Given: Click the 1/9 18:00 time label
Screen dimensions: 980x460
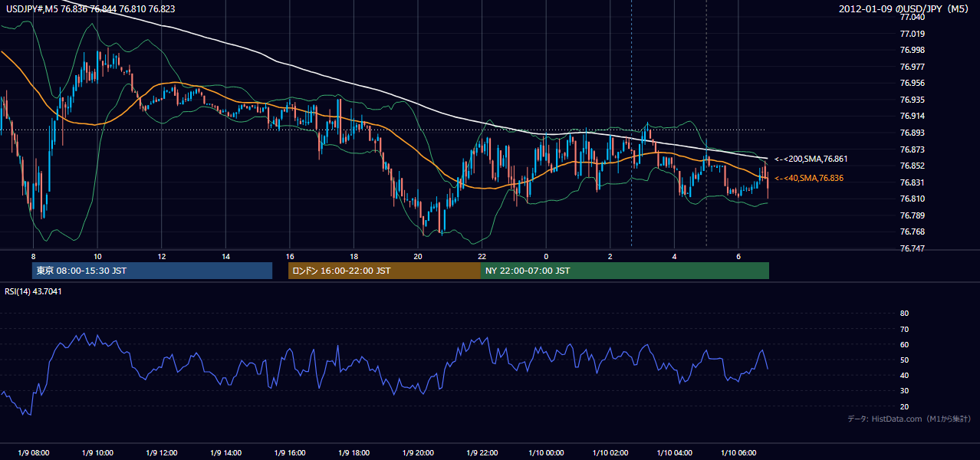Looking at the screenshot, I should (x=354, y=452).
